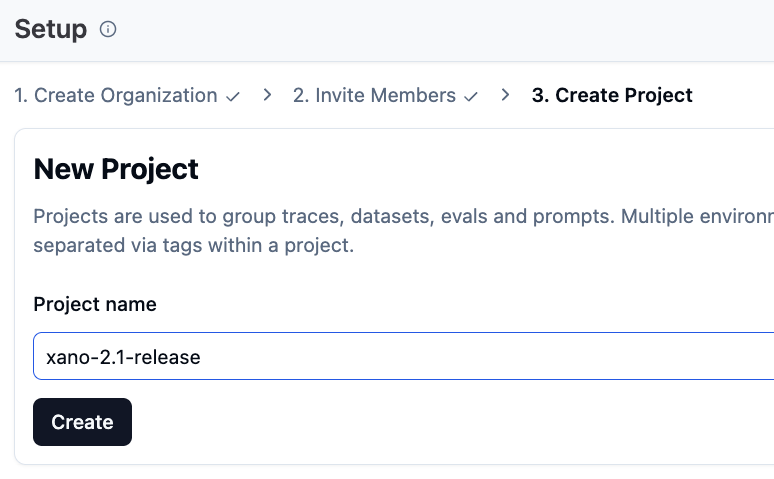Click the line 'separated via tags within a project'

(194, 245)
